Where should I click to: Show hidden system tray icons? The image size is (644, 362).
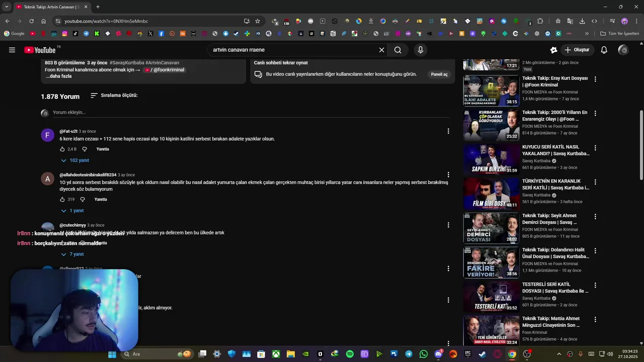tap(559, 354)
